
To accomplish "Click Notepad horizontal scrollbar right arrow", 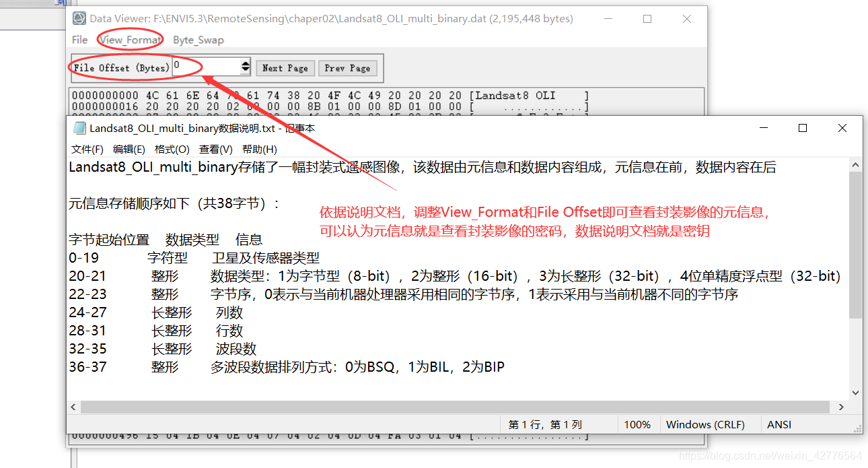I will click(x=841, y=407).
